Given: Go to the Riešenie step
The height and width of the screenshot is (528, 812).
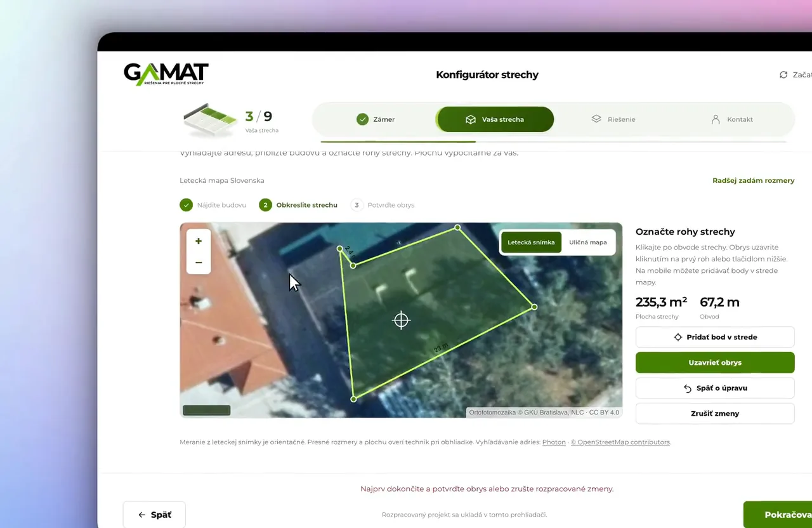Looking at the screenshot, I should click(x=613, y=119).
